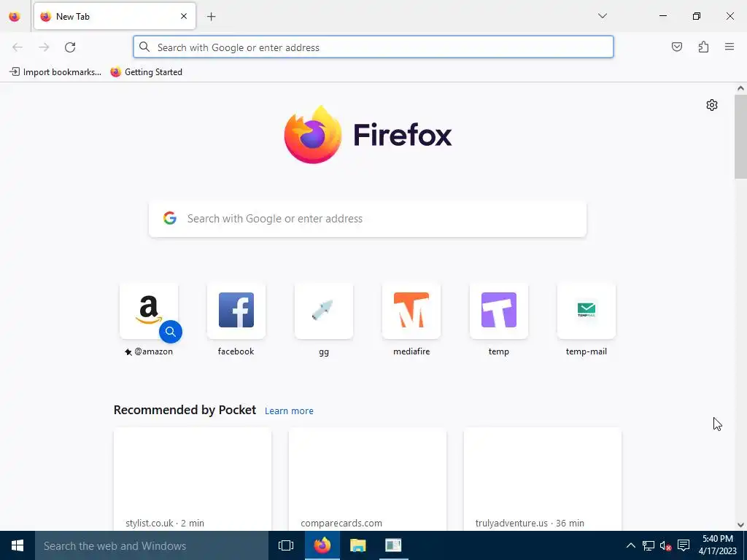
Task: Open the stylist.co.uk Pocket story card
Action: tap(193, 479)
